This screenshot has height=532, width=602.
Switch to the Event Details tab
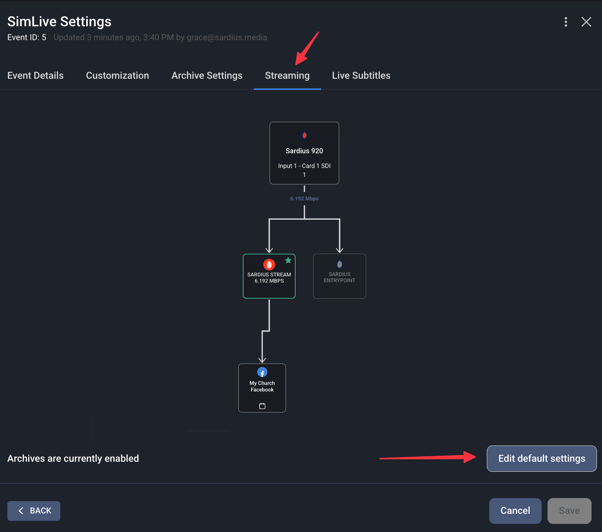point(35,76)
